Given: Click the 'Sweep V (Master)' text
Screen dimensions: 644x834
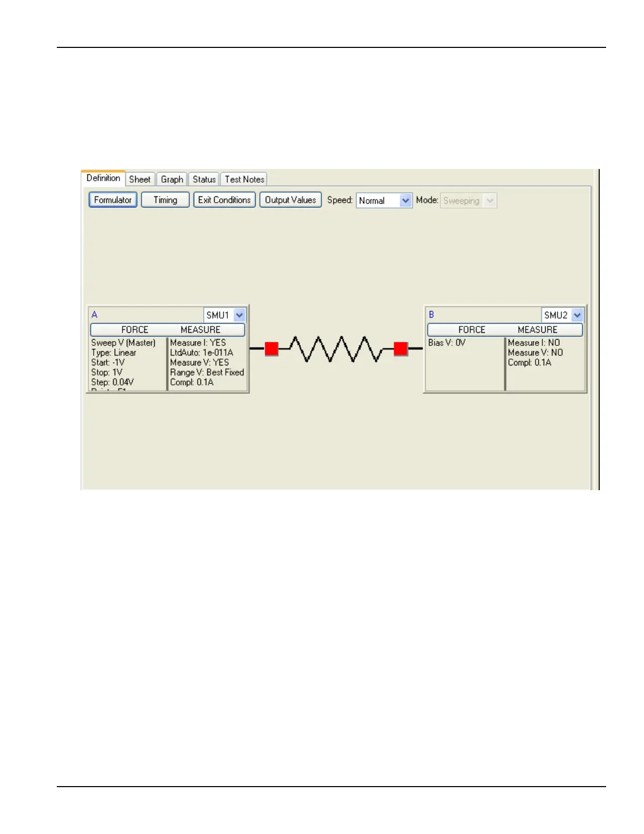Looking at the screenshot, I should [123, 343].
